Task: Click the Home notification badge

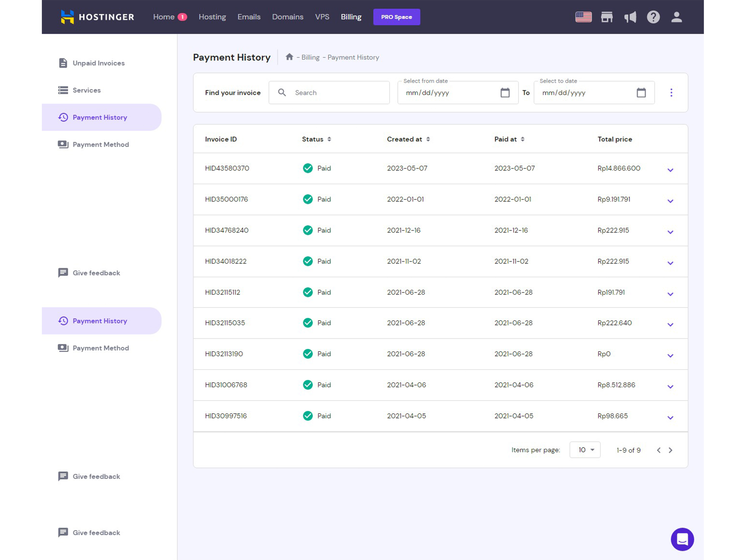Action: pyautogui.click(x=182, y=17)
